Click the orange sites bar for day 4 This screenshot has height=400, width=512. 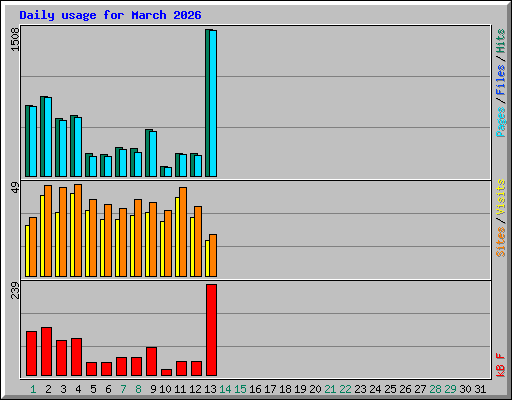pyautogui.click(x=78, y=231)
